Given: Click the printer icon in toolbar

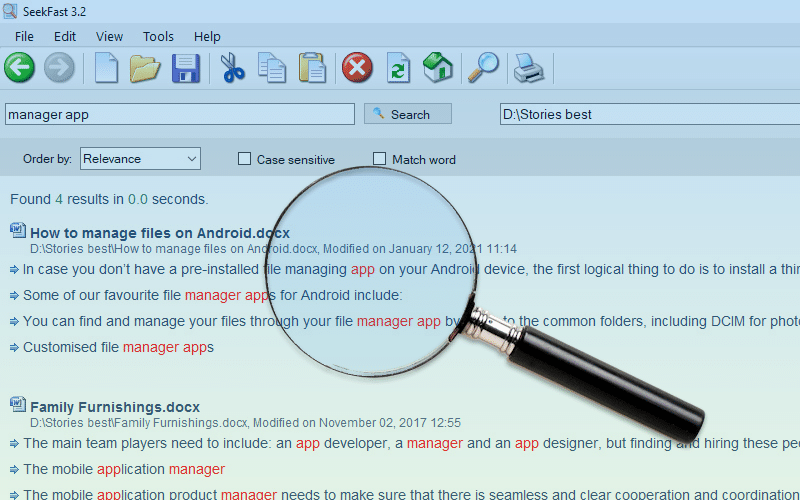Looking at the screenshot, I should tap(529, 68).
